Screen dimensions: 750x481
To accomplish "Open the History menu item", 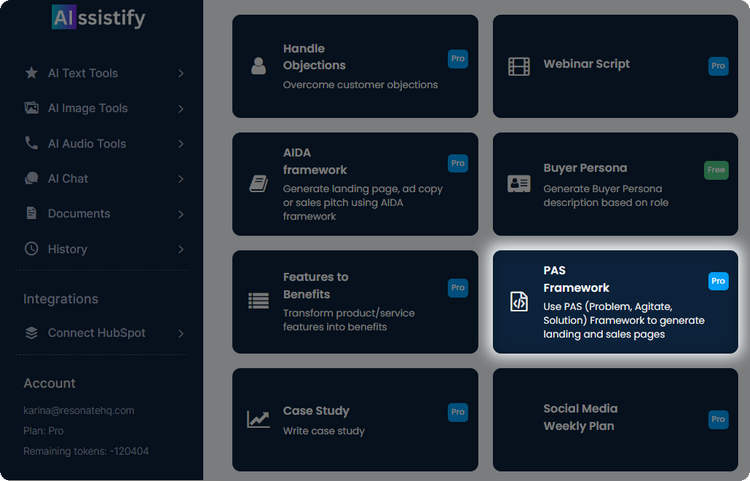I will click(x=67, y=249).
